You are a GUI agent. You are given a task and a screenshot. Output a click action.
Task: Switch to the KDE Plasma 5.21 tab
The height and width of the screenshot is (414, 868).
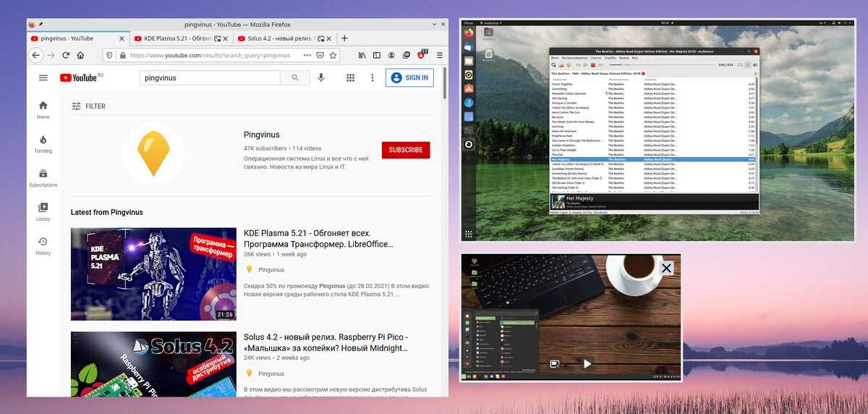[x=172, y=38]
